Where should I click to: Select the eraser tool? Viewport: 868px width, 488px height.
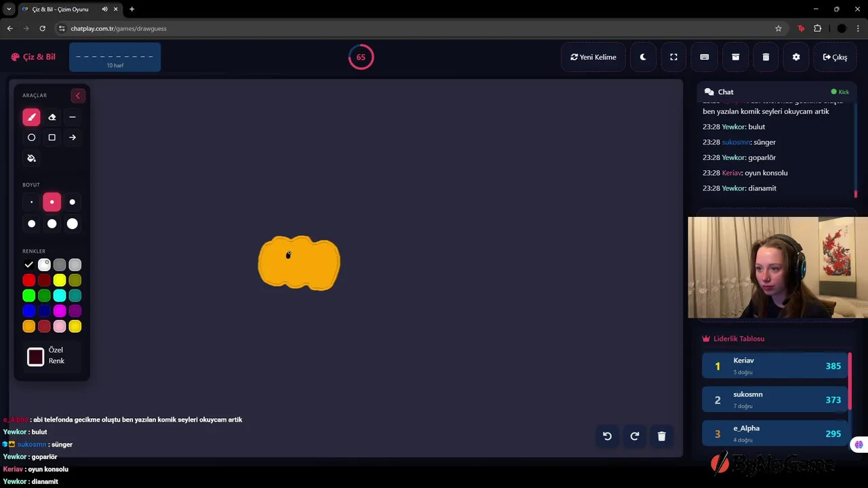point(52,117)
